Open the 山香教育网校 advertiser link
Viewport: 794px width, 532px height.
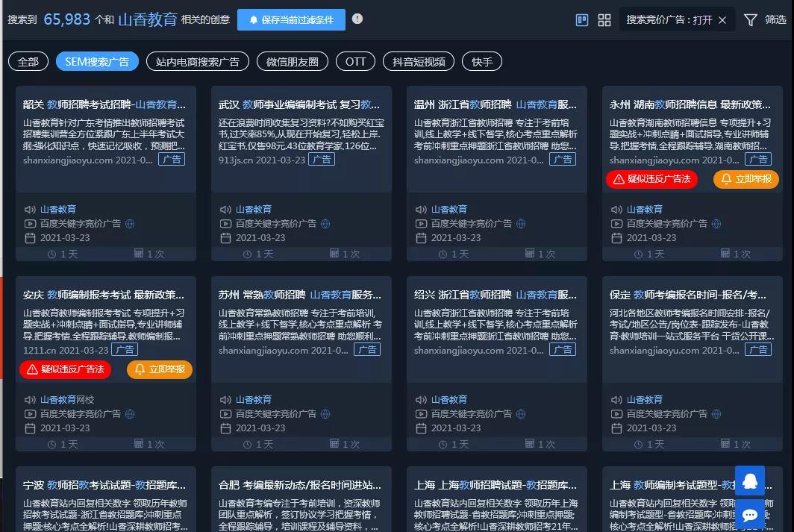[67, 400]
